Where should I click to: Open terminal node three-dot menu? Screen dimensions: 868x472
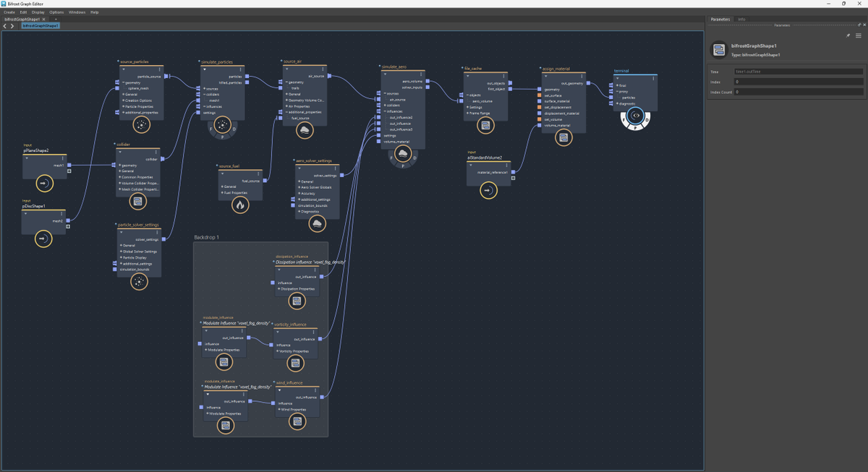click(x=653, y=78)
